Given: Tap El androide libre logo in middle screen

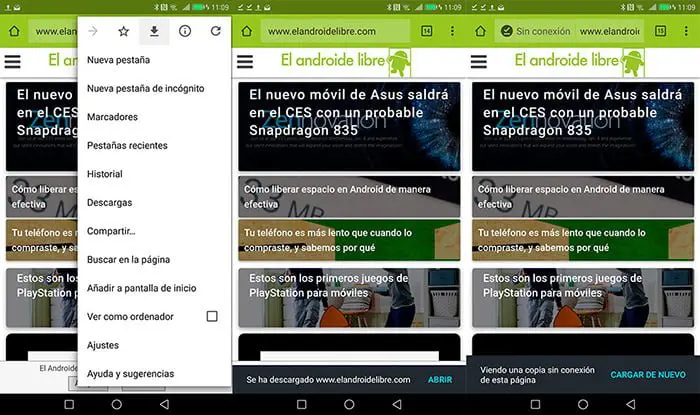Looking at the screenshot, I should pos(346,62).
